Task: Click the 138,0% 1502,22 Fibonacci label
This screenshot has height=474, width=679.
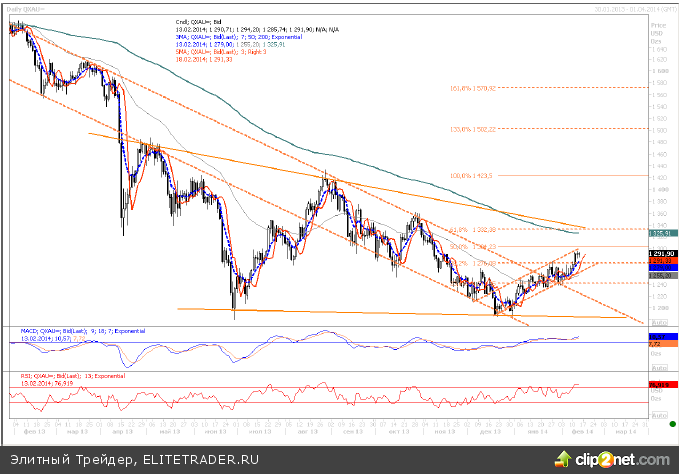Action: click(474, 129)
